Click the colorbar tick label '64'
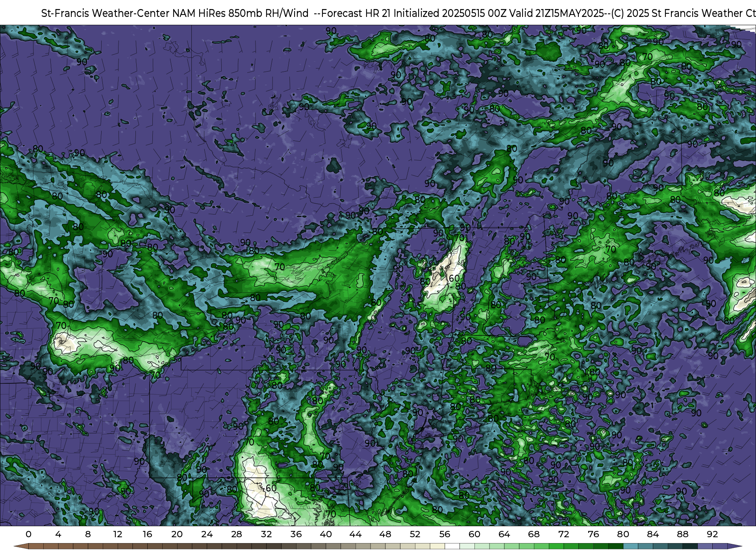This screenshot has height=551, width=756. (504, 534)
